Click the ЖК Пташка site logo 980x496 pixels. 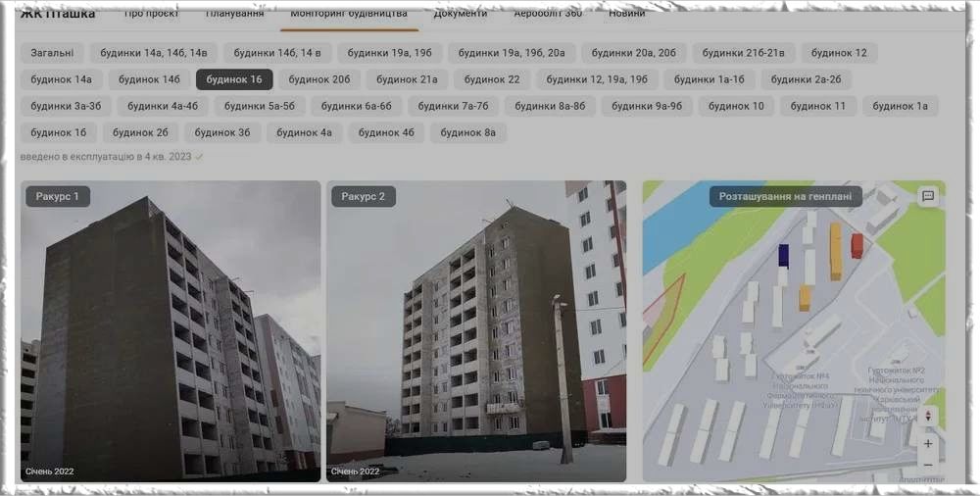[x=58, y=14]
